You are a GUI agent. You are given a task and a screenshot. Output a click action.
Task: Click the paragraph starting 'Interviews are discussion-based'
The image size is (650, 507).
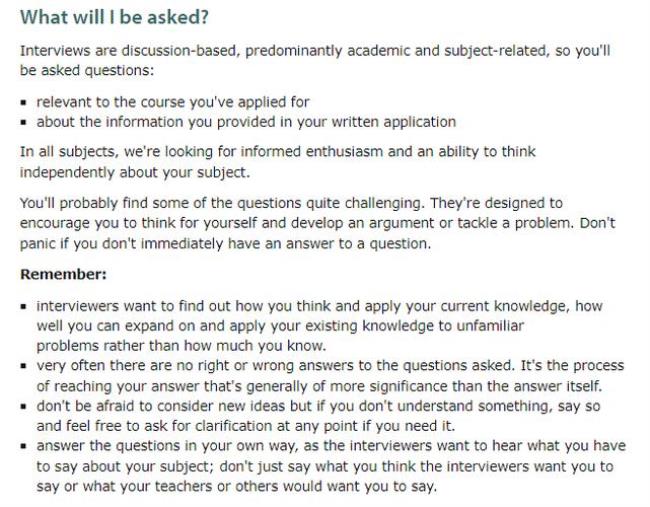coord(315,61)
